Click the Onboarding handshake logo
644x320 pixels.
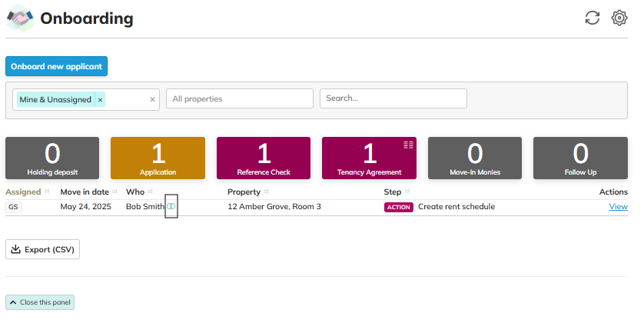(x=20, y=18)
